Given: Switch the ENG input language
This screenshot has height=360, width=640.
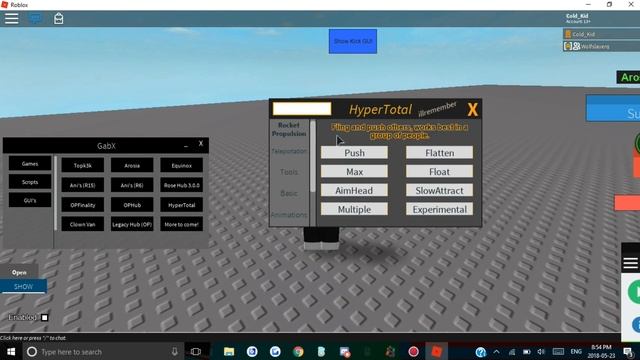Looking at the screenshot, I should point(576,351).
